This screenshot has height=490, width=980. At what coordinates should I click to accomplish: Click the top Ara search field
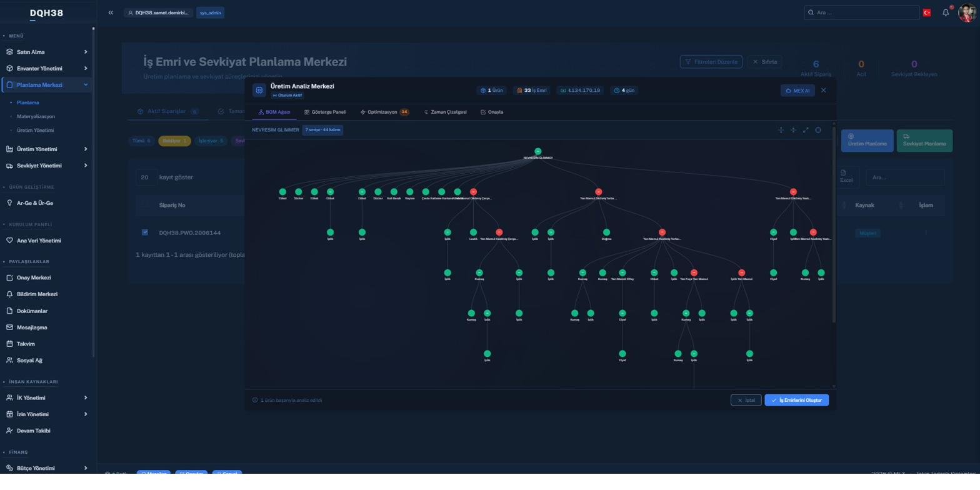862,12
